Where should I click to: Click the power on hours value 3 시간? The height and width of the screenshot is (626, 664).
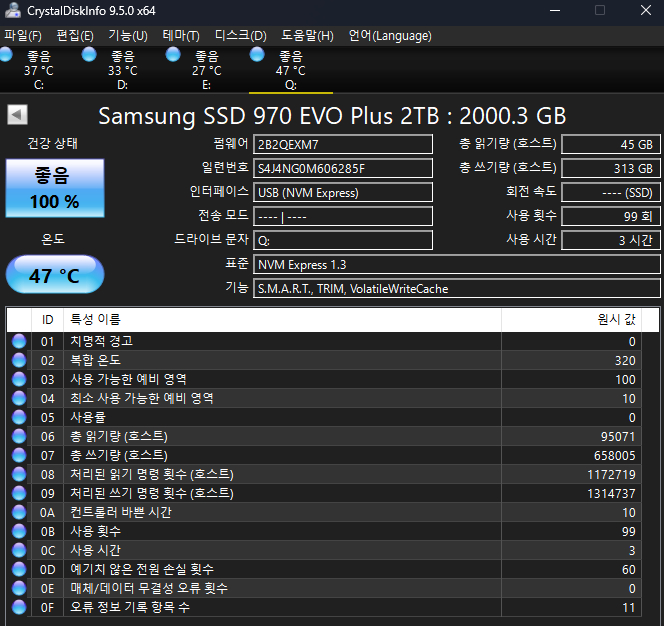(x=611, y=241)
